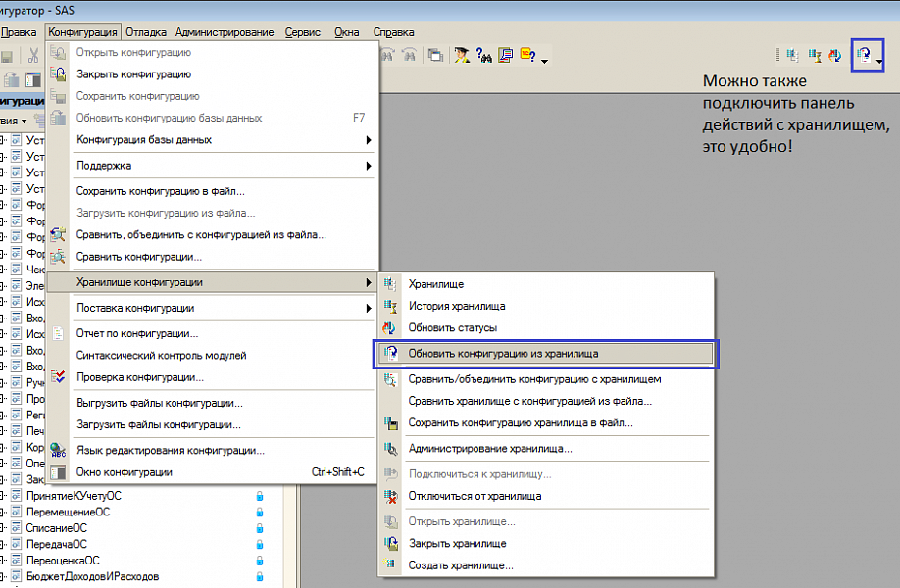The height and width of the screenshot is (588, 900).
Task: Click the cascaded windows toolbar icon
Action: (x=435, y=56)
